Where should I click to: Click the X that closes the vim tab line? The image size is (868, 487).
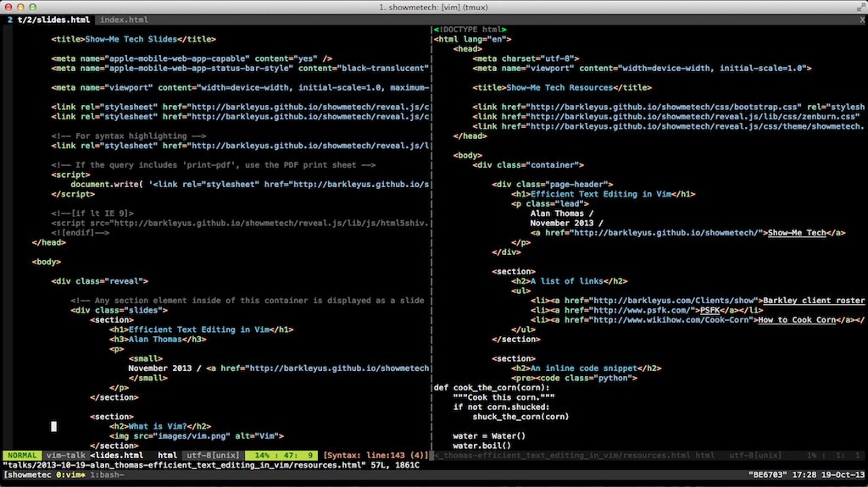pos(862,20)
